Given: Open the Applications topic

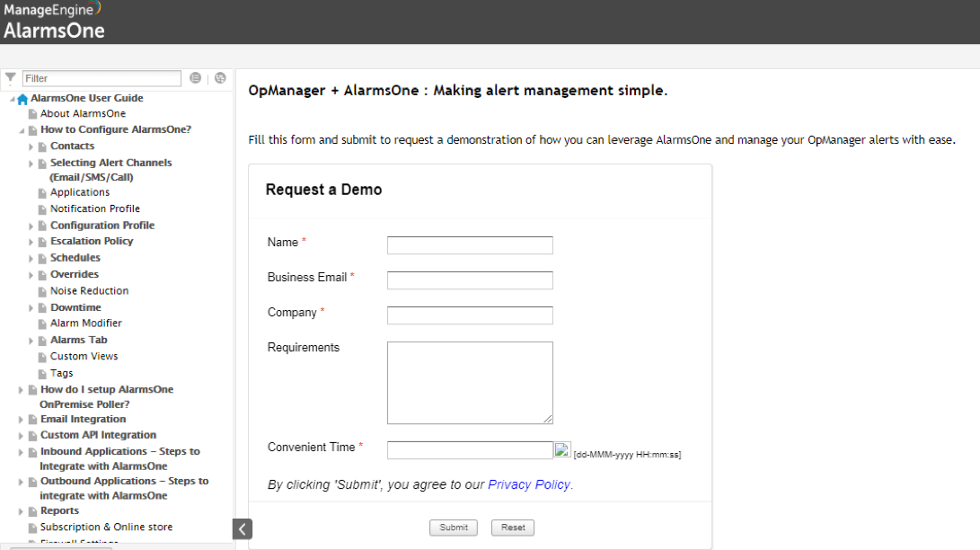Looking at the screenshot, I should click(80, 192).
